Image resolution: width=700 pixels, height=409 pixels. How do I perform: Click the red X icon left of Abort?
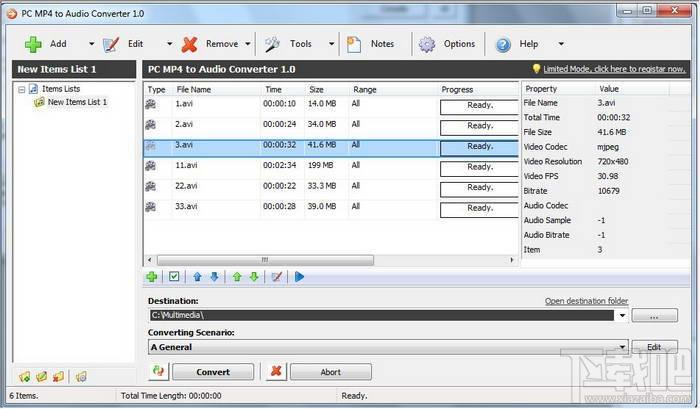click(276, 371)
